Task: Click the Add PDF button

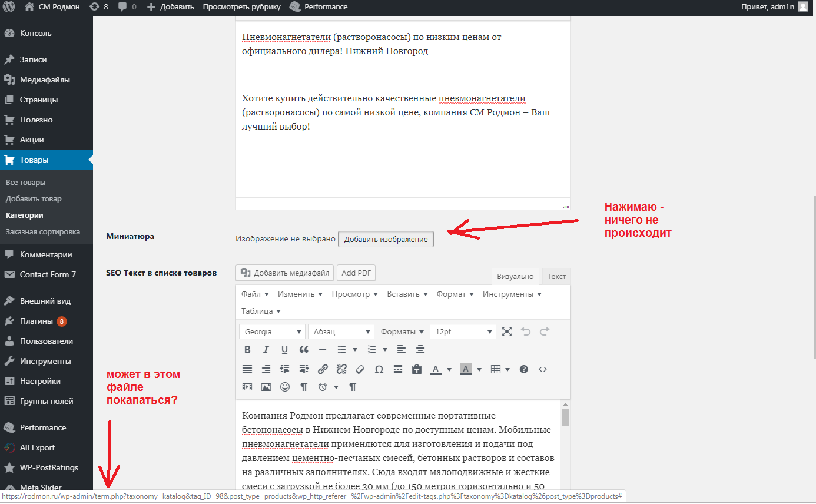Action: tap(356, 273)
